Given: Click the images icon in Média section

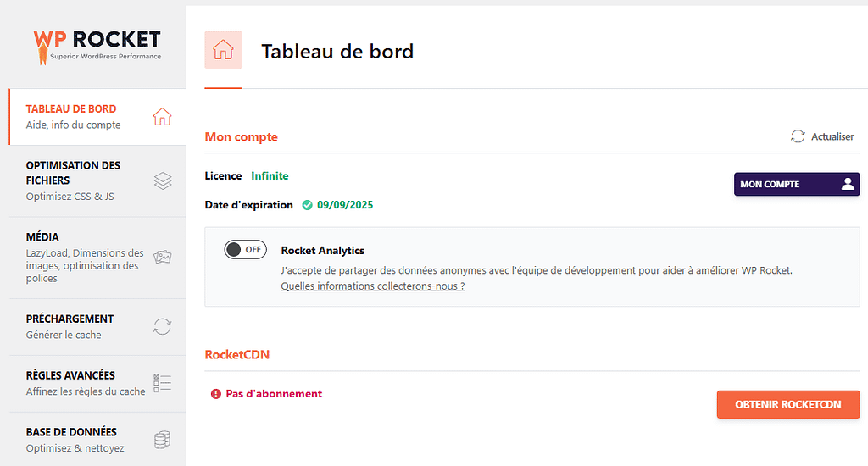Looking at the screenshot, I should click(163, 258).
